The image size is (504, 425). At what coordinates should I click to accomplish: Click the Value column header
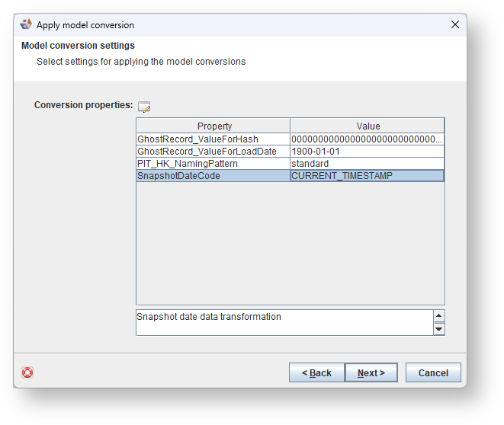pos(368,126)
